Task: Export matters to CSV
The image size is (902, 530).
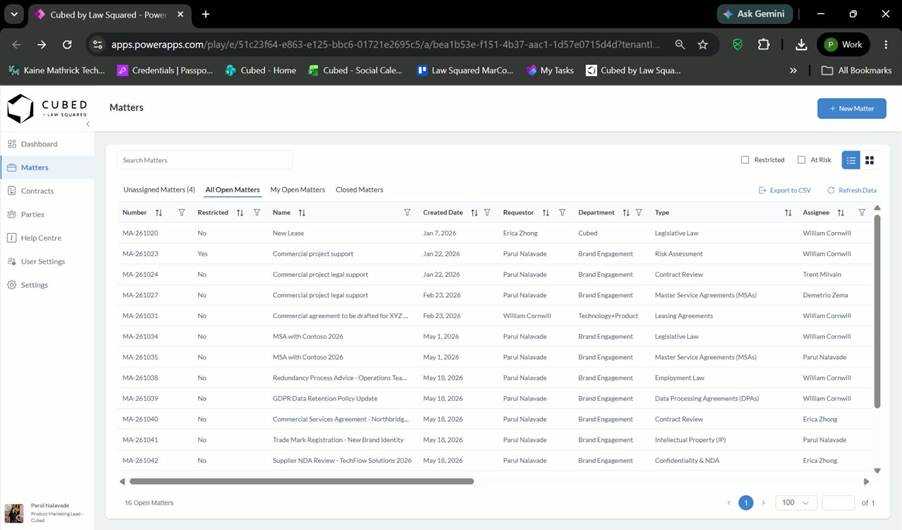Action: coord(785,190)
